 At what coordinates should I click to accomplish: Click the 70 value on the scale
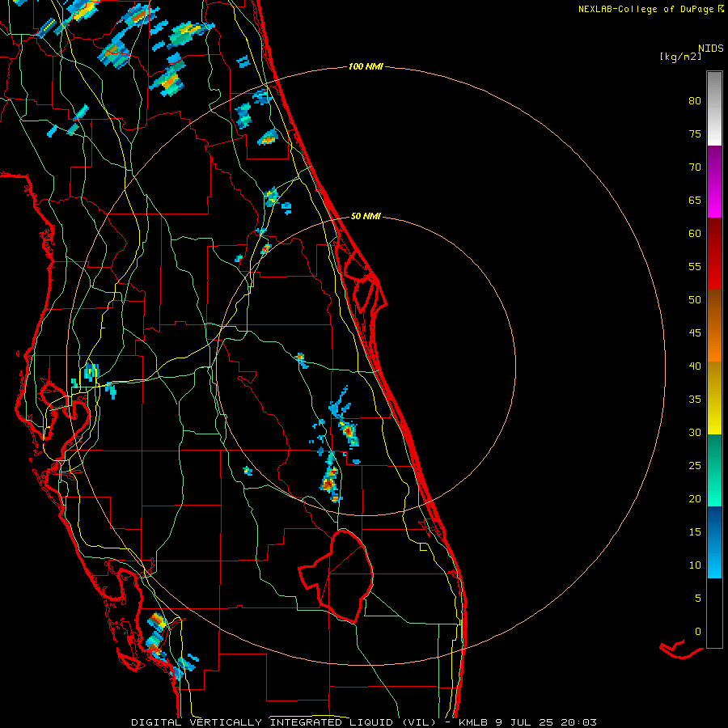click(x=695, y=167)
